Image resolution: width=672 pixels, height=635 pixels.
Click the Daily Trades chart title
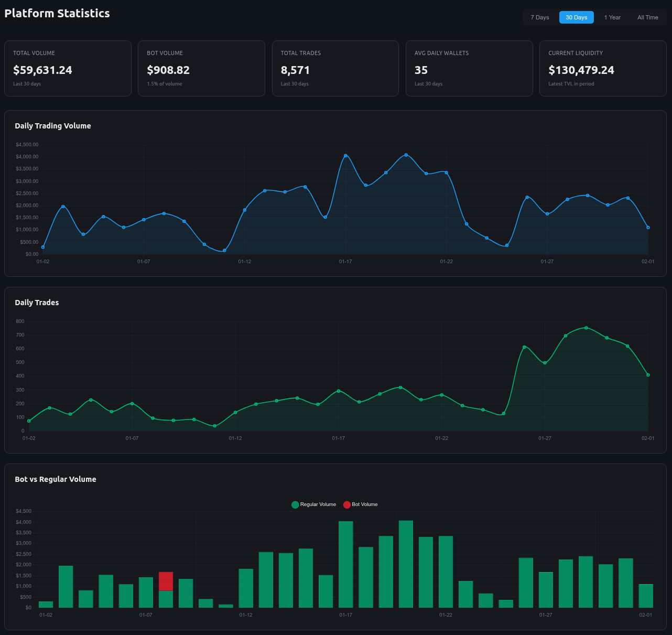37,303
